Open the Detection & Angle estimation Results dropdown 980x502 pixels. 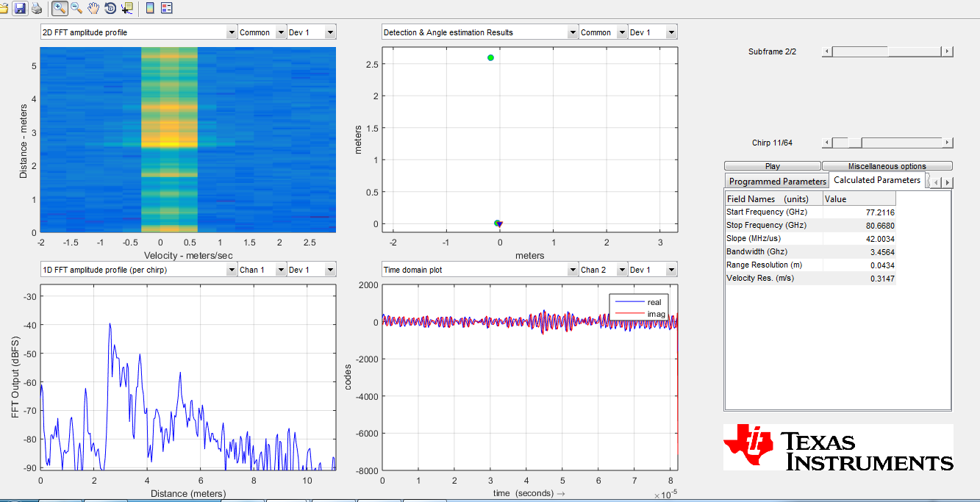[x=480, y=32]
